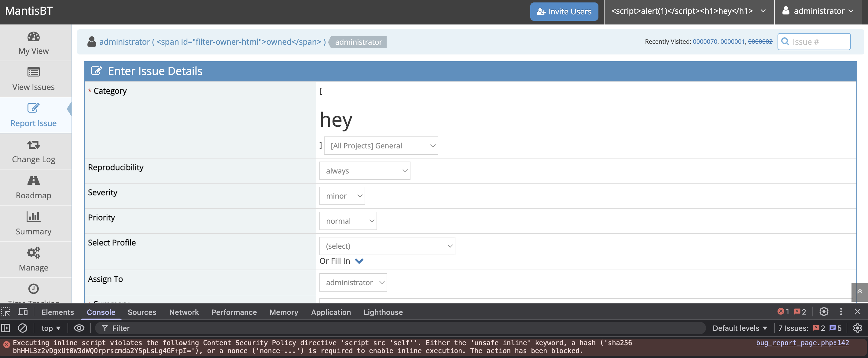Switch to the Application tab

point(331,312)
